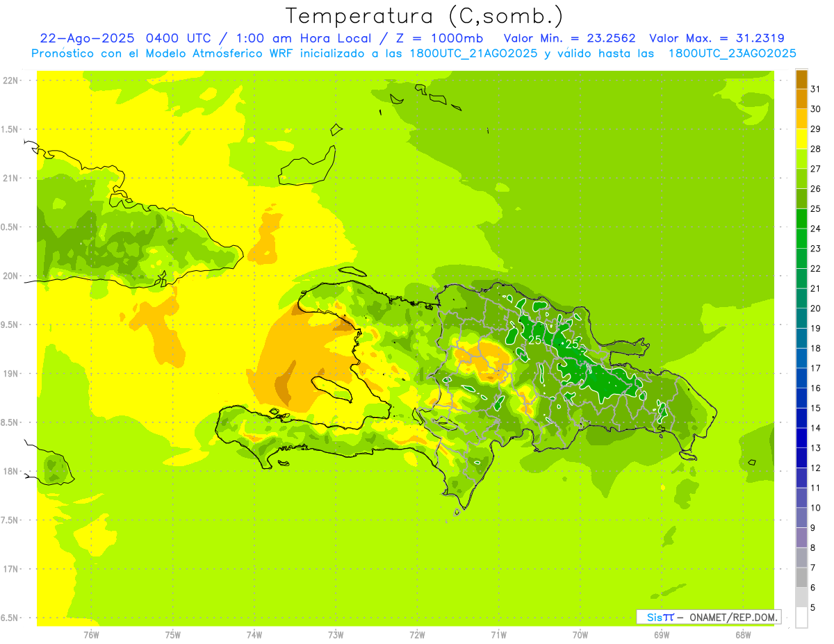Click the '8.5N' latitude axis label
Screen dimensions: 834x644
[10, 422]
